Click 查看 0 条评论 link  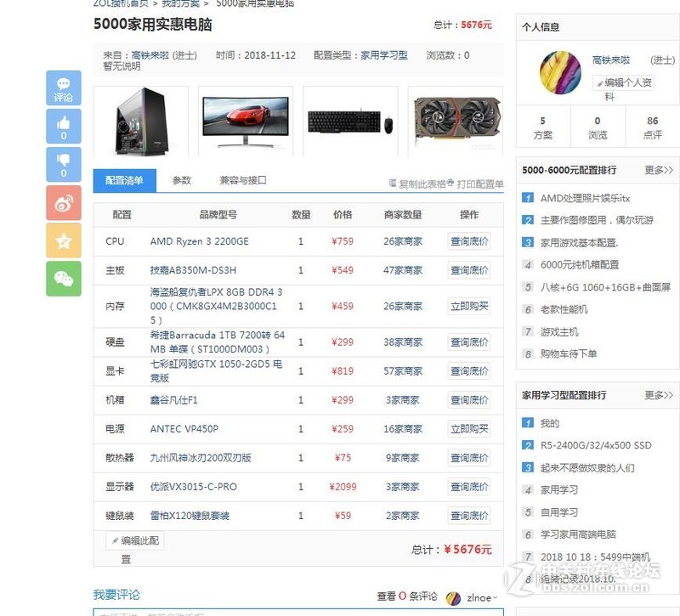coord(407,596)
